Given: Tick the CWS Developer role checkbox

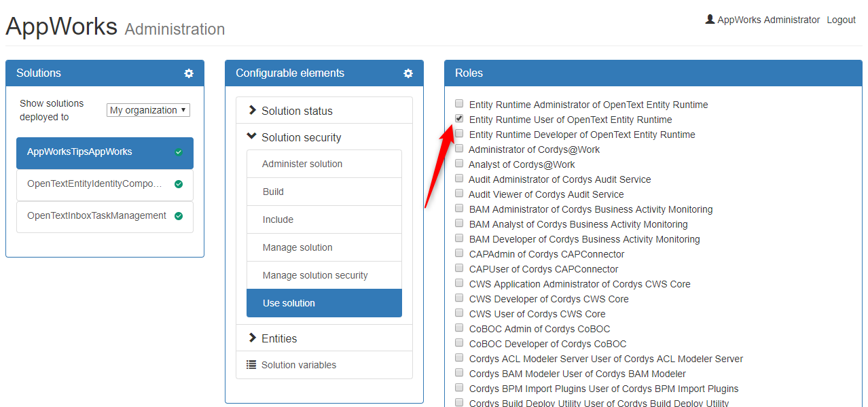Looking at the screenshot, I should coord(459,298).
